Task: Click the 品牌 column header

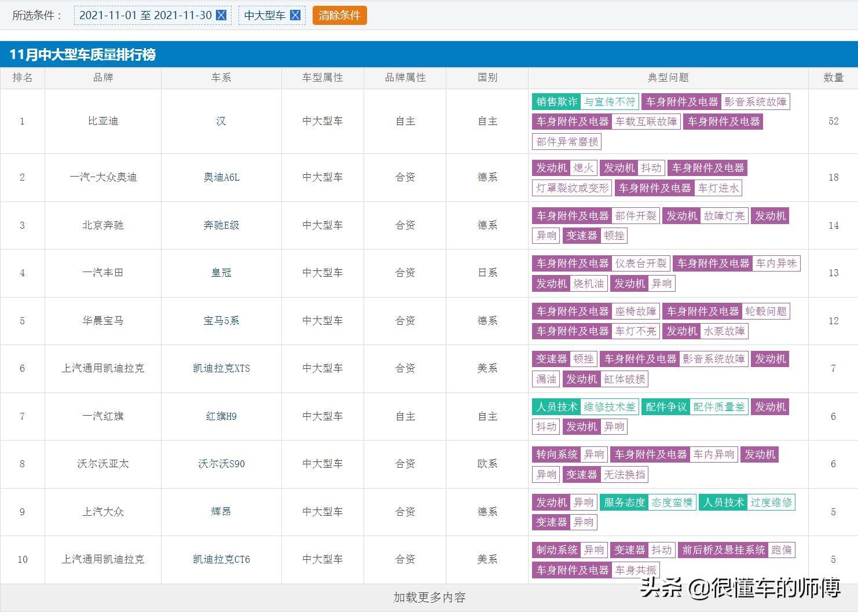Action: pos(103,78)
